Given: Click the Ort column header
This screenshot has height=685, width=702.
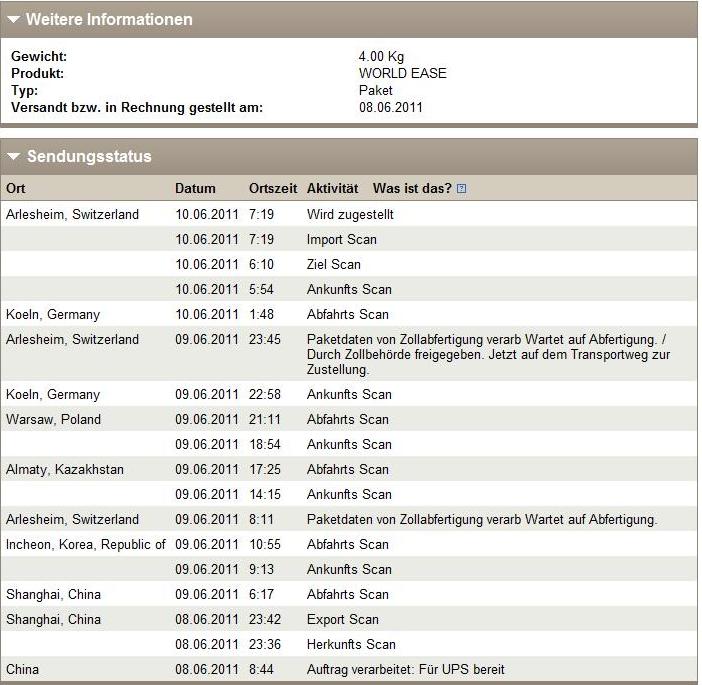Looking at the screenshot, I should pyautogui.click(x=16, y=189).
